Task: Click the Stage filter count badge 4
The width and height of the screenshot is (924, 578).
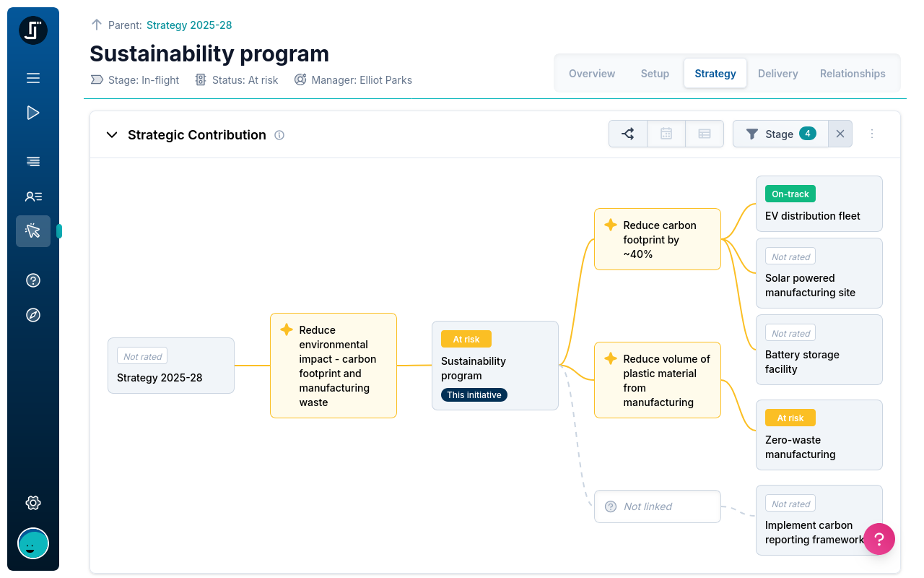Action: point(808,134)
